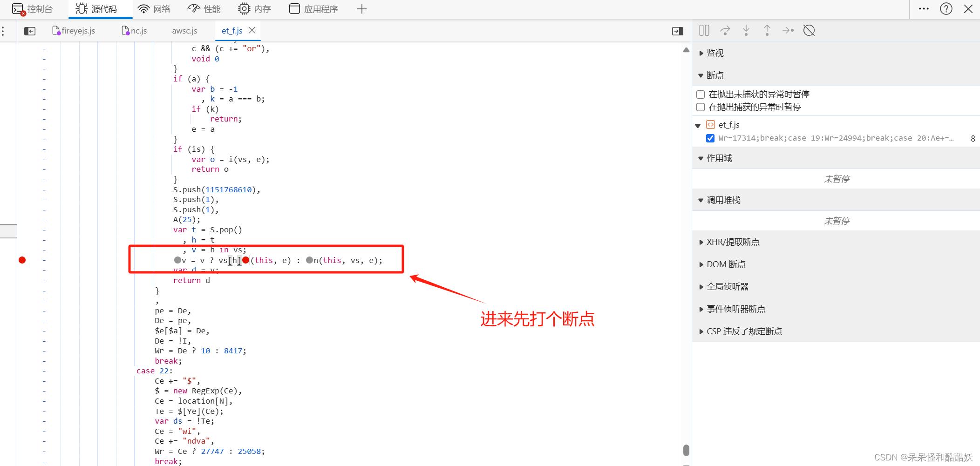The width and height of the screenshot is (980, 466).
Task: Click the help question mark icon
Action: [946, 9]
